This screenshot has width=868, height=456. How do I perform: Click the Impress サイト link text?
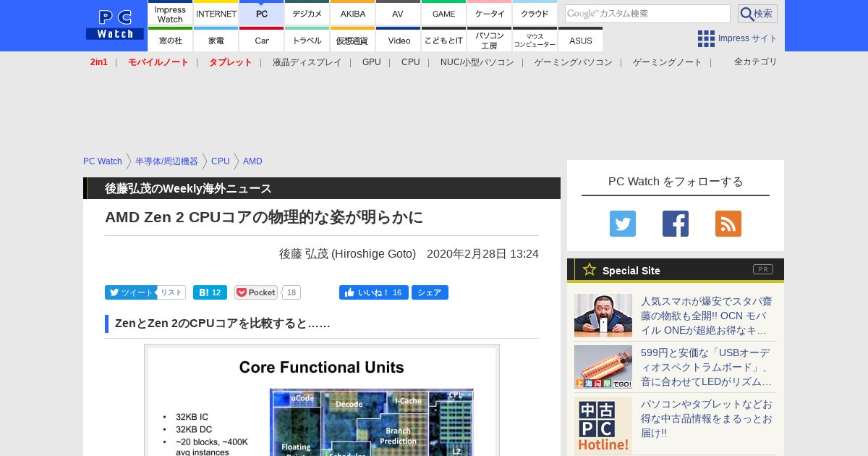pos(748,38)
